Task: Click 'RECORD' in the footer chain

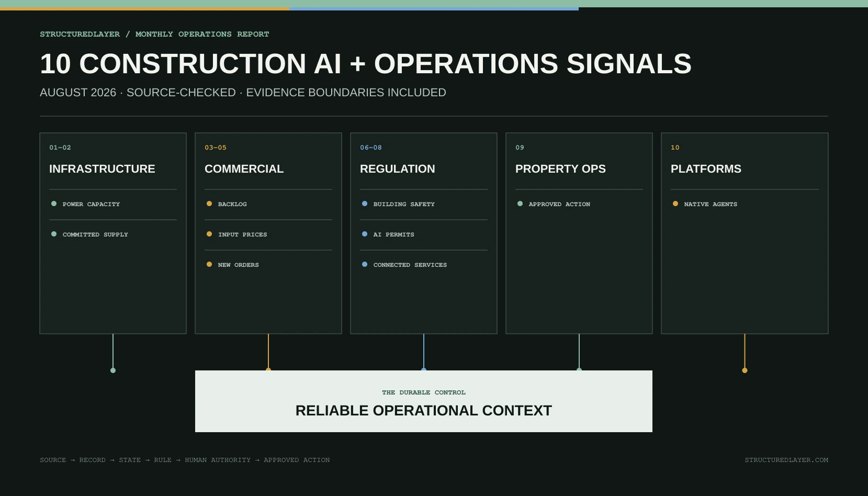Action: 93,460
